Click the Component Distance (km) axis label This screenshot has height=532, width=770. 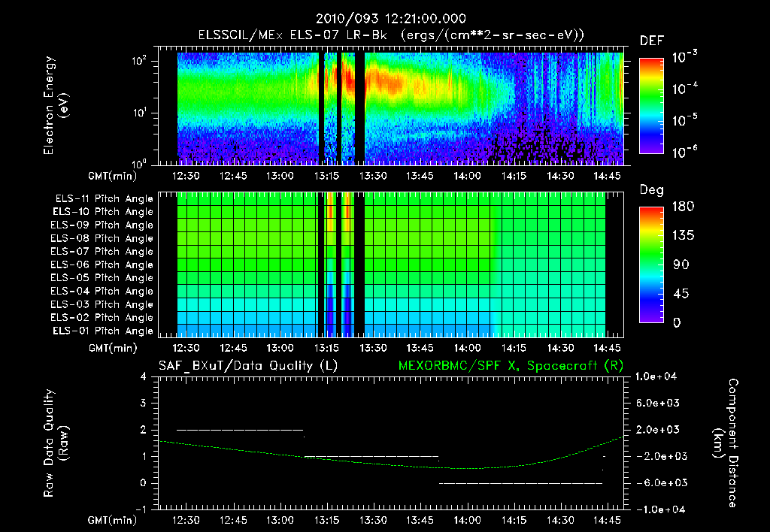tap(726, 443)
